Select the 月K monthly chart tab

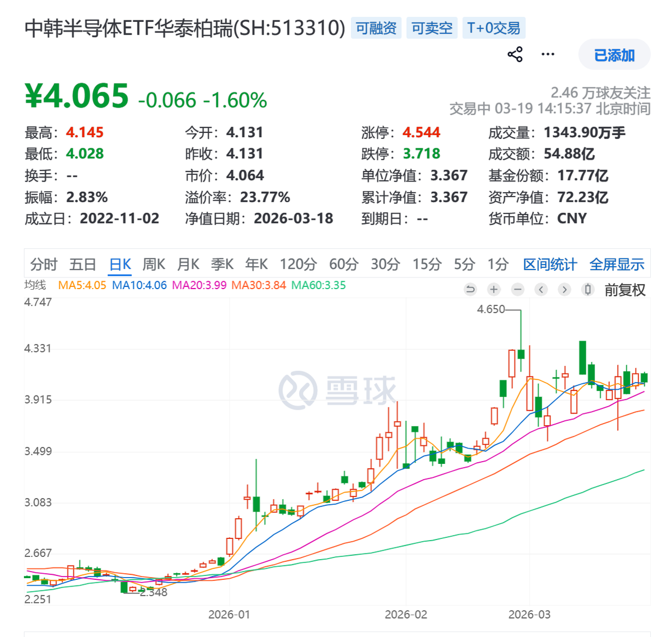click(x=188, y=264)
